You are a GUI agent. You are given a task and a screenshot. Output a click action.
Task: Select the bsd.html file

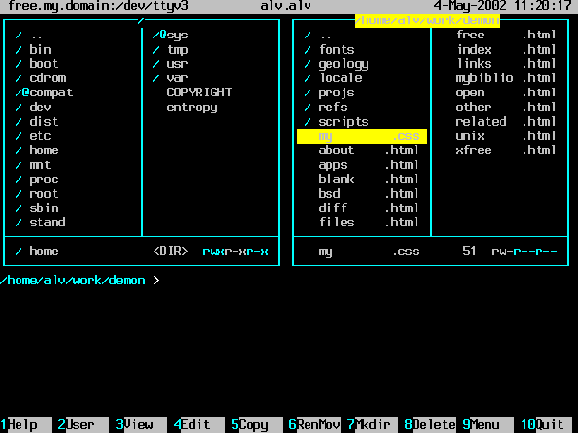pyautogui.click(x=368, y=194)
